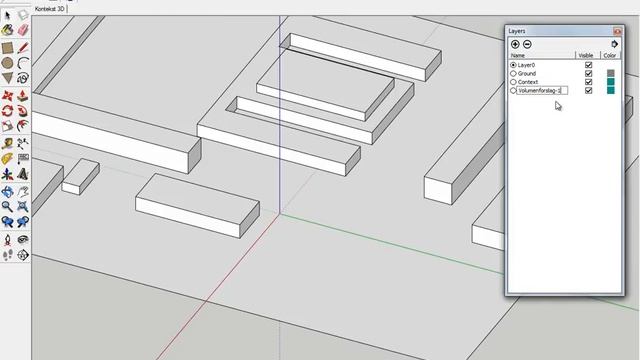
Task: Click the Context layer name
Action: pos(528,82)
